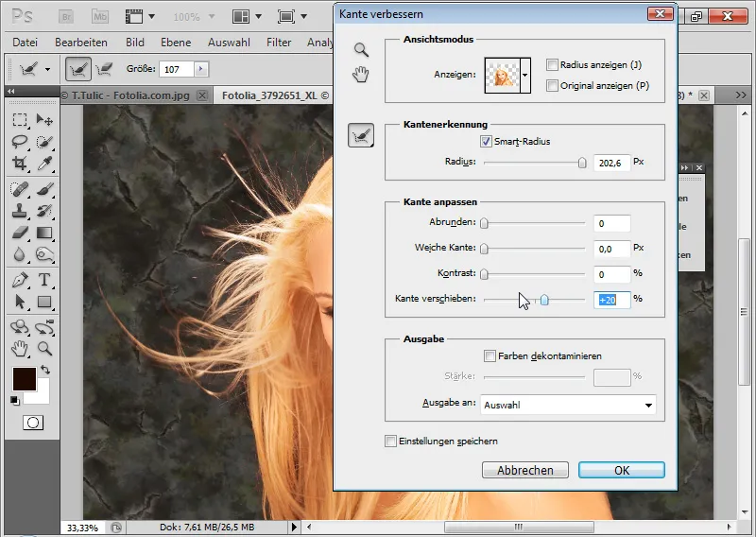Open the Bild menu
This screenshot has width=756, height=537.
click(135, 43)
